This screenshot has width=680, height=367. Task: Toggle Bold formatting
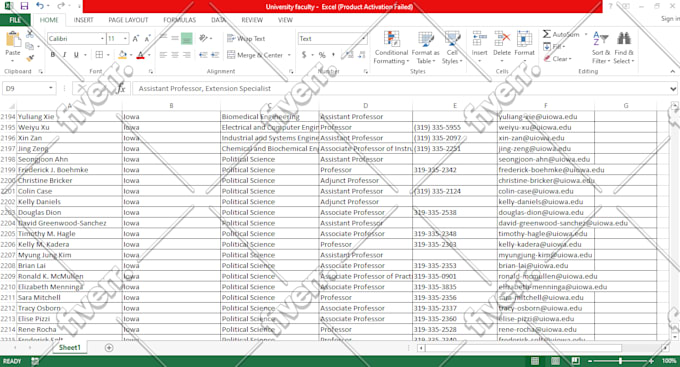tap(53, 55)
